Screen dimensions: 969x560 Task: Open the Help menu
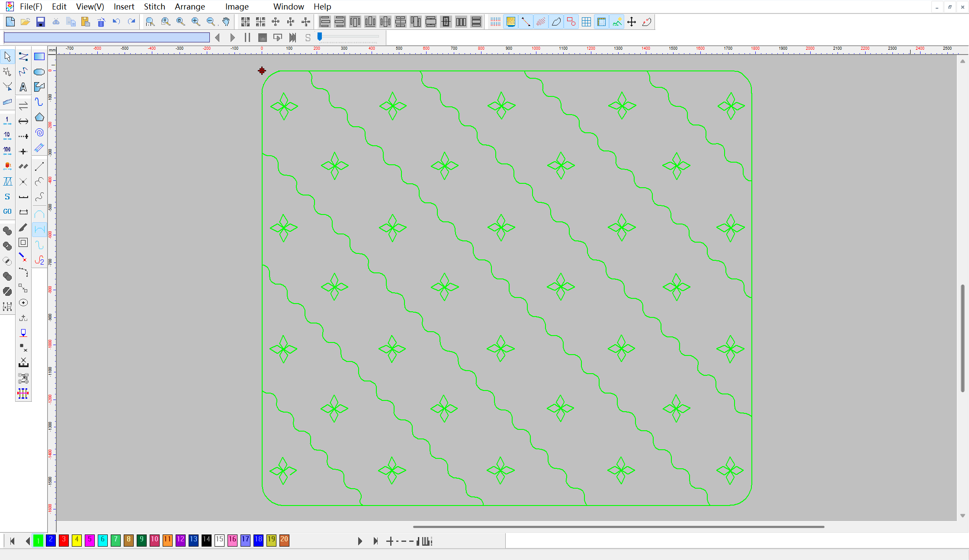322,6
